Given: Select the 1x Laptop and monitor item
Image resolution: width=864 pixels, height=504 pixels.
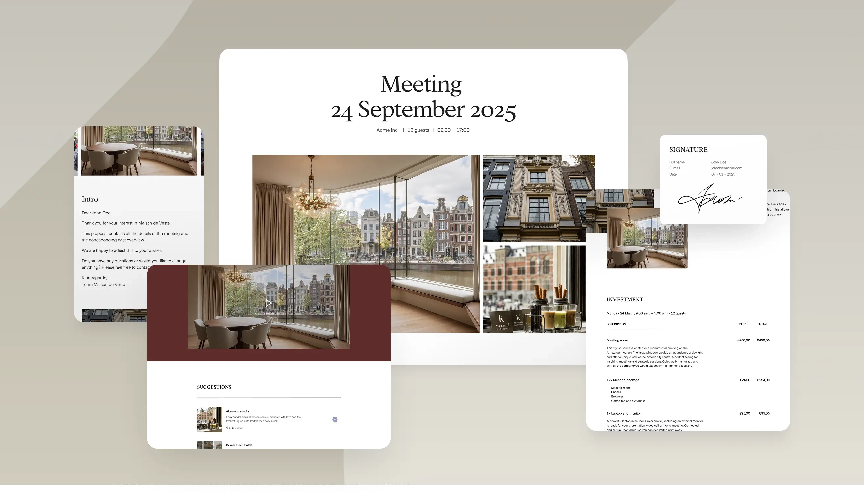Looking at the screenshot, I should (623, 413).
